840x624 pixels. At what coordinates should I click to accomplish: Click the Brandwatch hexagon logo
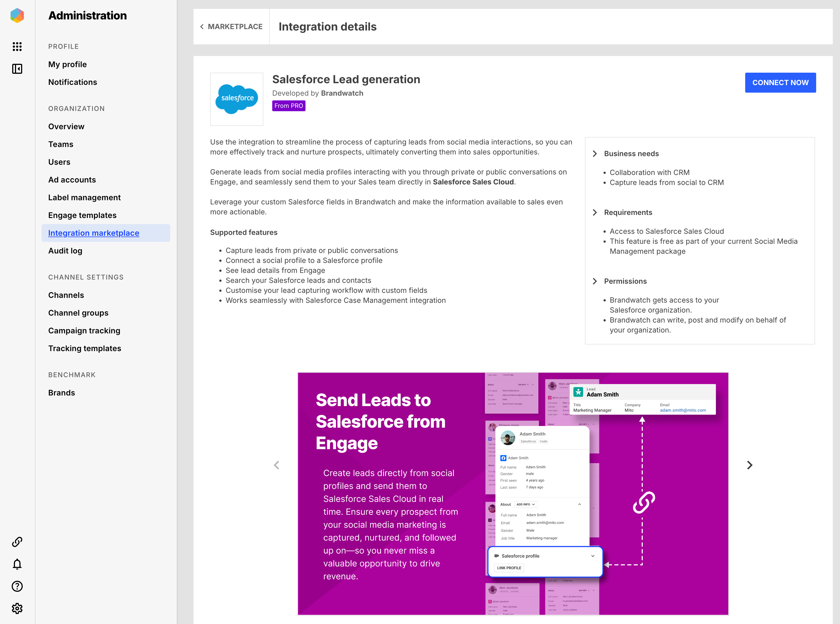[17, 16]
